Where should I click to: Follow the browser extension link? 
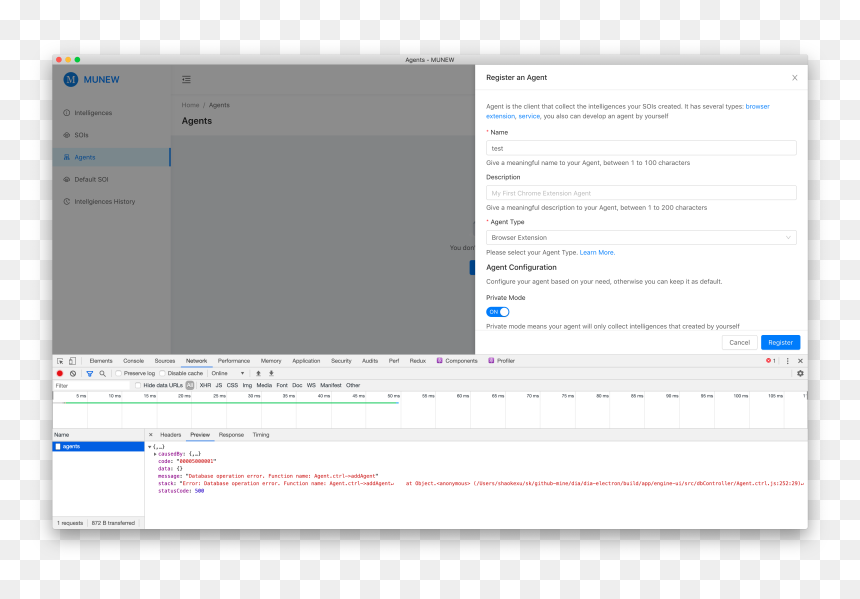tap(757, 106)
